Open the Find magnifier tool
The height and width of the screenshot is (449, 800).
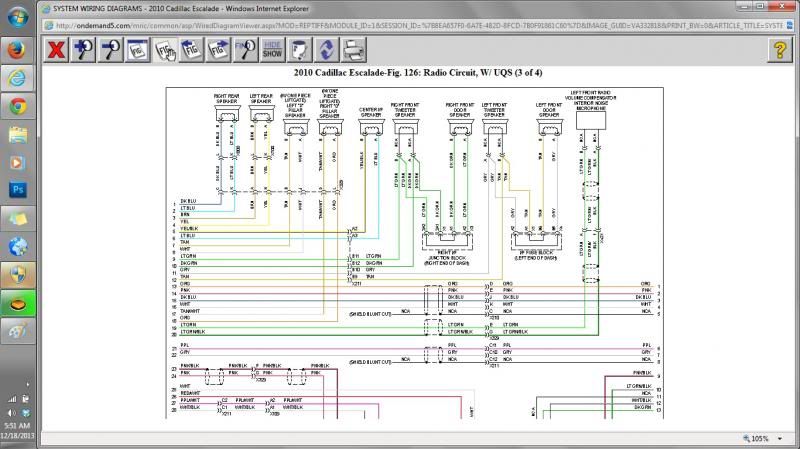point(245,50)
